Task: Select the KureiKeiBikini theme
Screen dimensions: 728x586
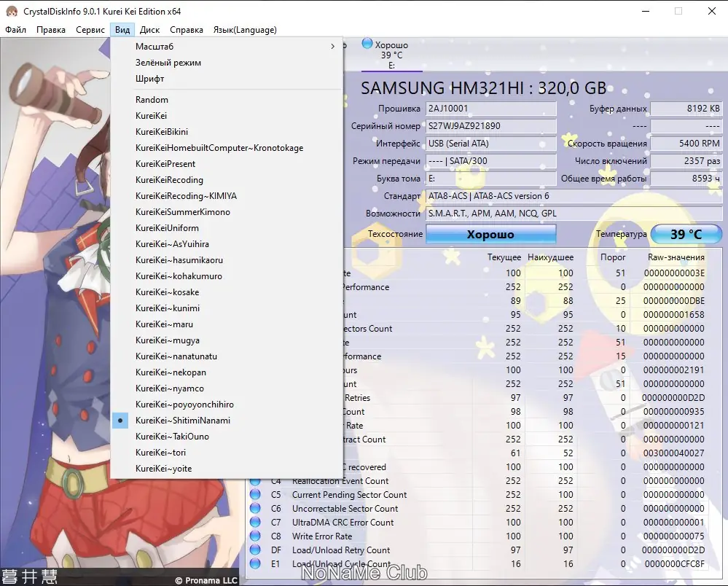Action: [x=227, y=132]
